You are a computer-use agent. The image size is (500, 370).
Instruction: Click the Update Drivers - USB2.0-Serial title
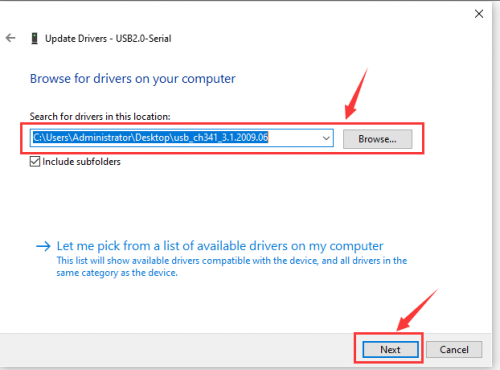click(108, 39)
